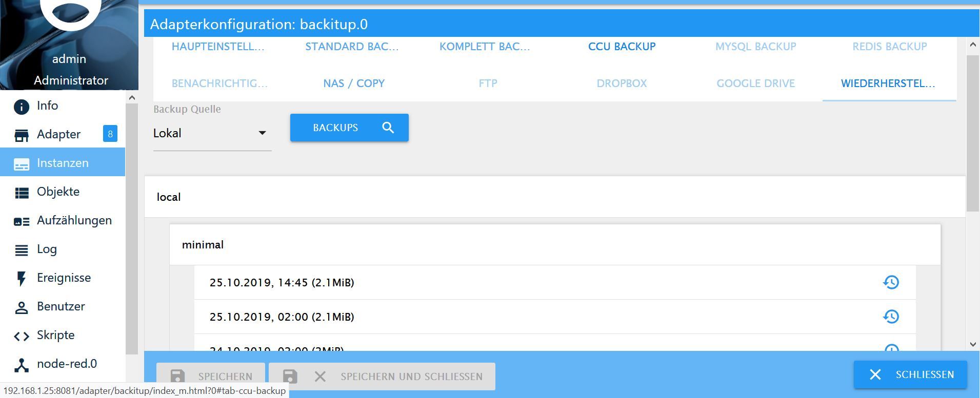Select the Wiederherstellen tab
980x398 pixels.
(x=889, y=83)
